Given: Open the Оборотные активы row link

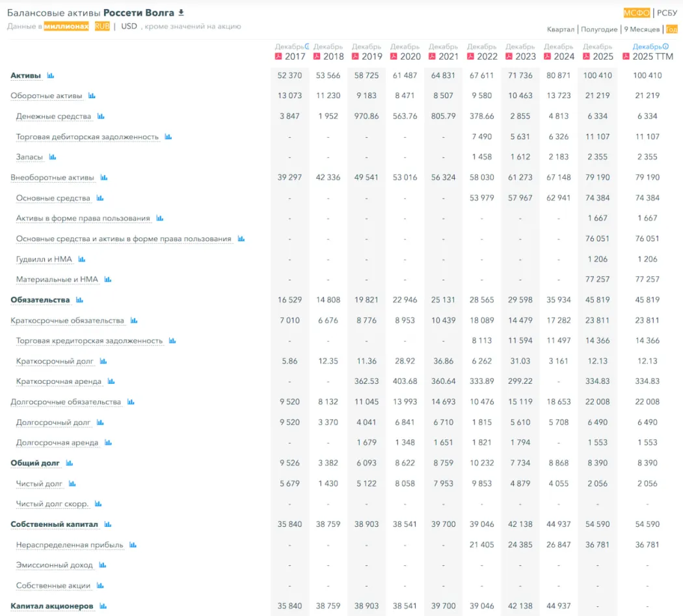Looking at the screenshot, I should pyautogui.click(x=46, y=96).
